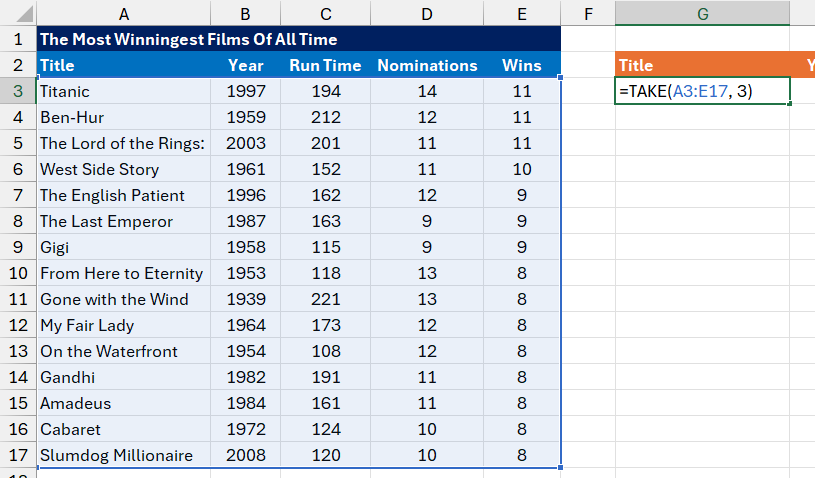Image resolution: width=815 pixels, height=478 pixels.
Task: Select the 'Gandhi' cell
Action: point(124,377)
